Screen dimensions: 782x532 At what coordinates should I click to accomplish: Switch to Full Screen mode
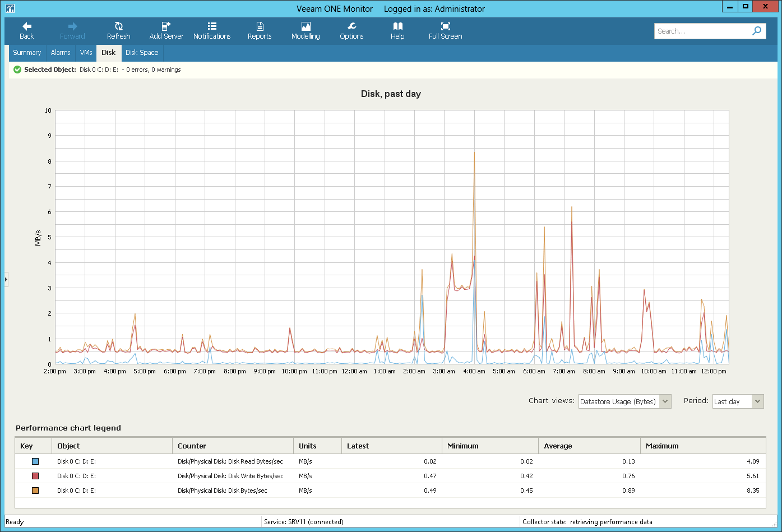pos(445,31)
